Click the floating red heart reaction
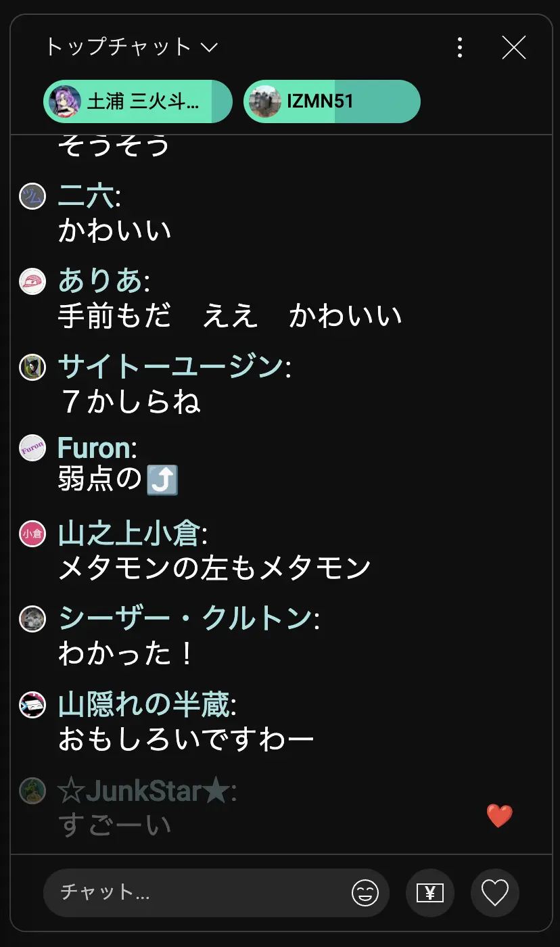560x947 pixels. (500, 816)
